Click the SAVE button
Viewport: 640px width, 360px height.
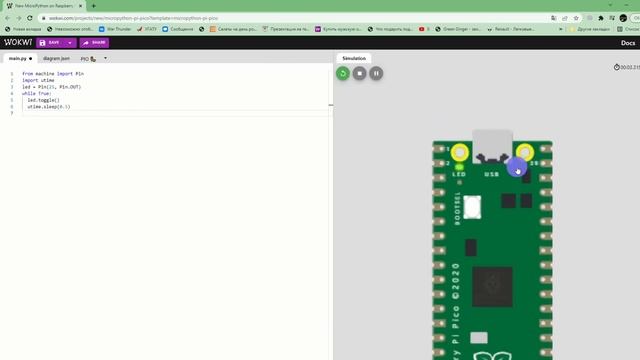[50, 42]
